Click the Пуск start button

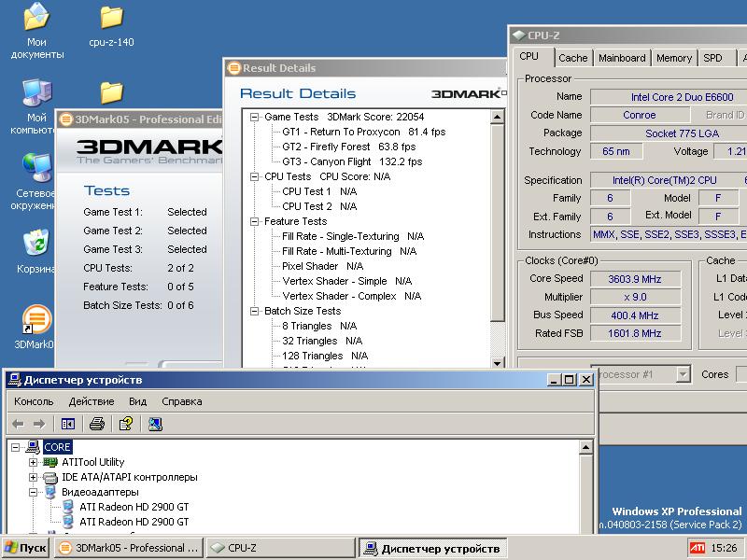[26, 548]
